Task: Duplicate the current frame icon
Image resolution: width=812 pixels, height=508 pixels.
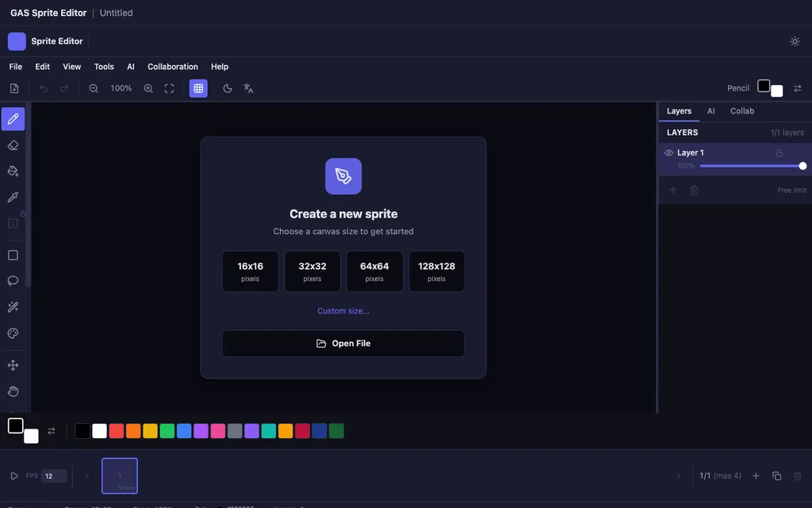Action: [x=777, y=476]
